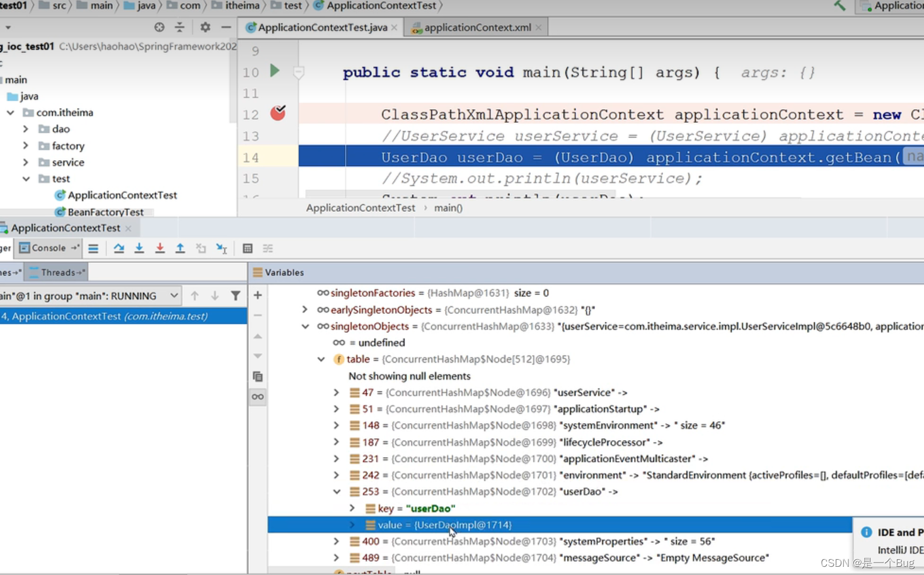924x575 pixels.
Task: Open the thread selector dropdown showing RUNNING
Action: point(173,296)
